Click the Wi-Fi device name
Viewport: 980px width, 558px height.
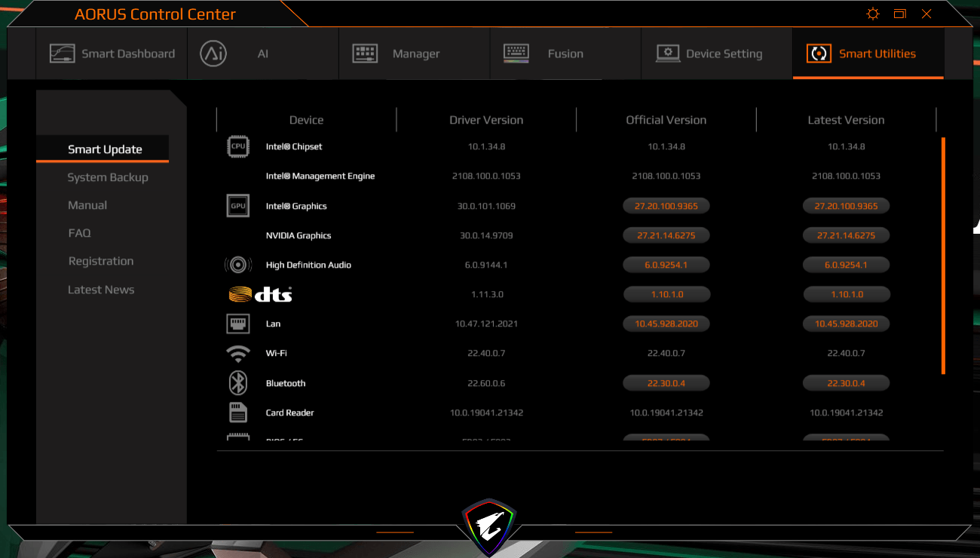pyautogui.click(x=276, y=353)
